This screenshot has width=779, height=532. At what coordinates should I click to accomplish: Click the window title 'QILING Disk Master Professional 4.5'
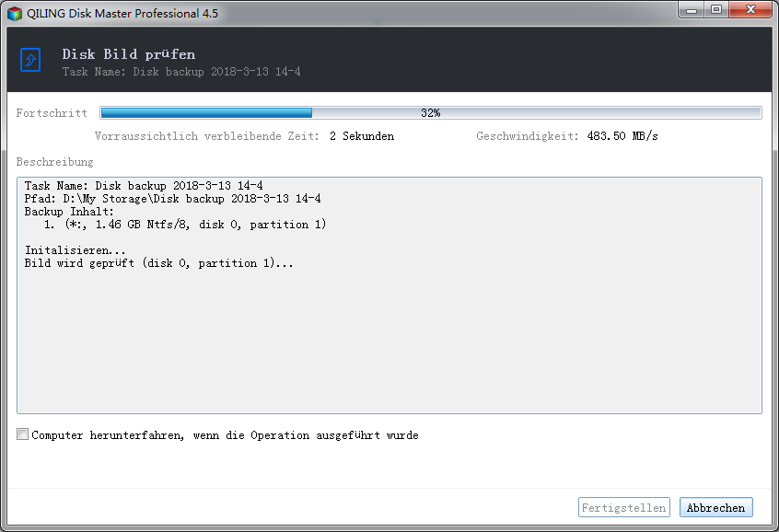pyautogui.click(x=122, y=14)
